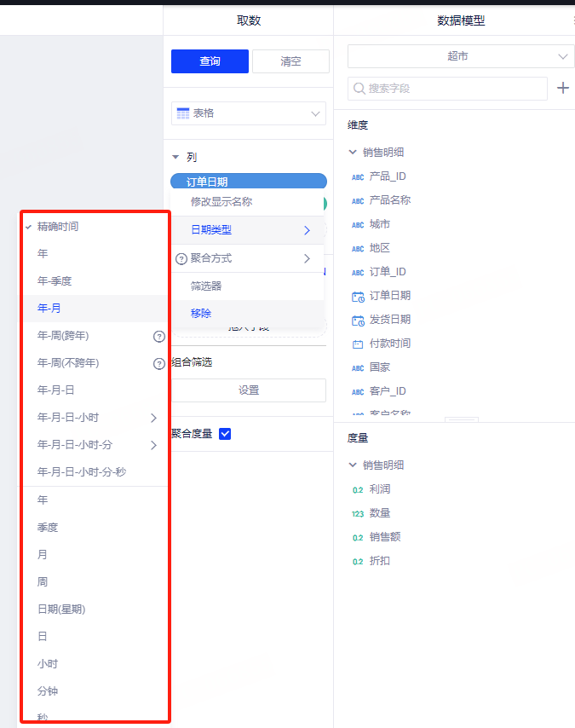Click the date icon beside 付款时间
The image size is (575, 728).
358,344
